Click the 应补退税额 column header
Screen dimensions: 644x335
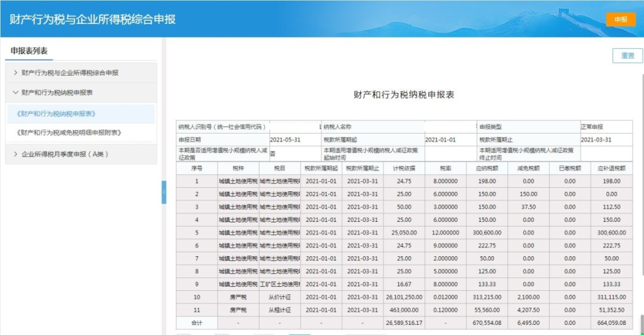(612, 168)
